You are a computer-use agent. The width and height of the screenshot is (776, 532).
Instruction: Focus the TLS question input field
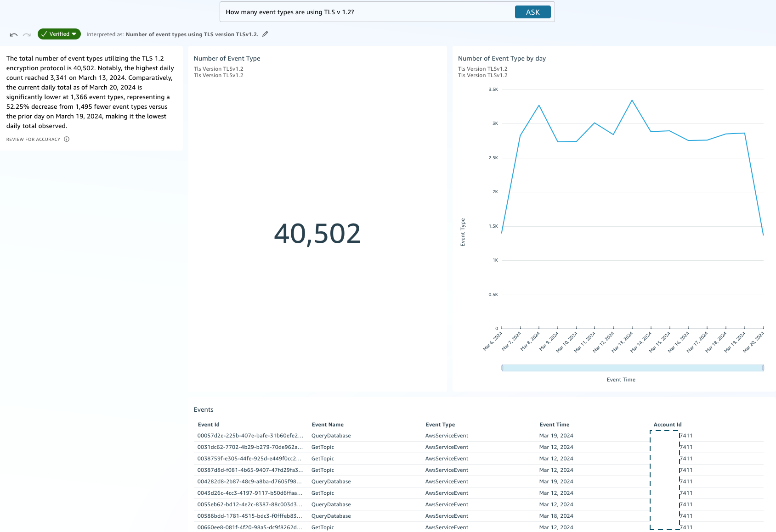tap(368, 12)
